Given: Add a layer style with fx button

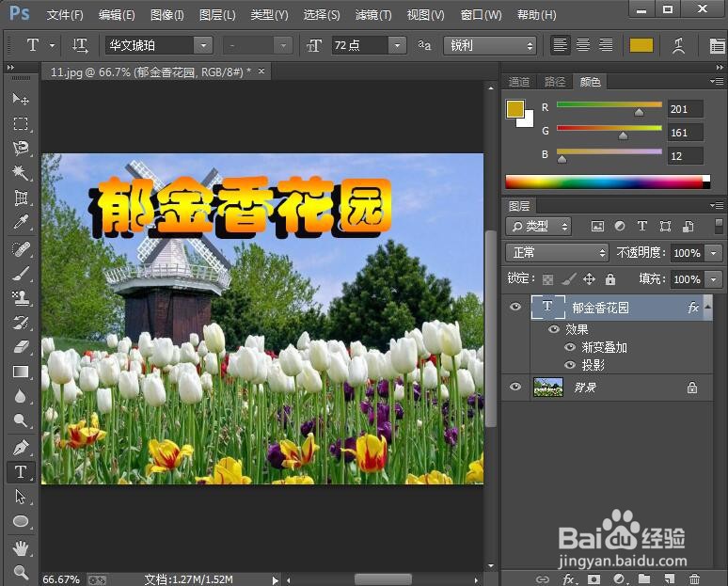Looking at the screenshot, I should (x=570, y=578).
